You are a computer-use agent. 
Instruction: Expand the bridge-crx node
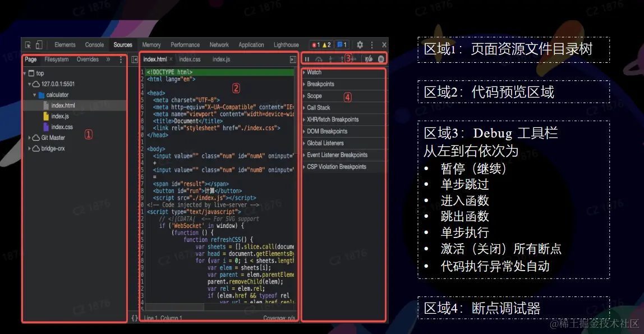[x=30, y=148]
